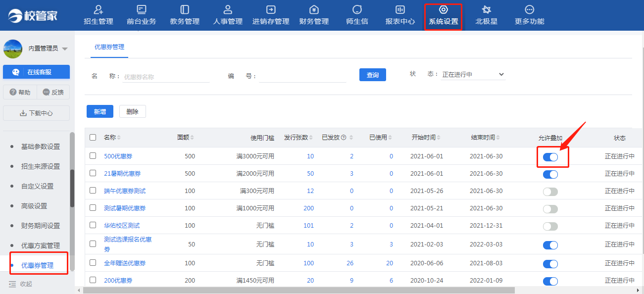Collapse the sidebar with 收起

pyautogui.click(x=21, y=284)
